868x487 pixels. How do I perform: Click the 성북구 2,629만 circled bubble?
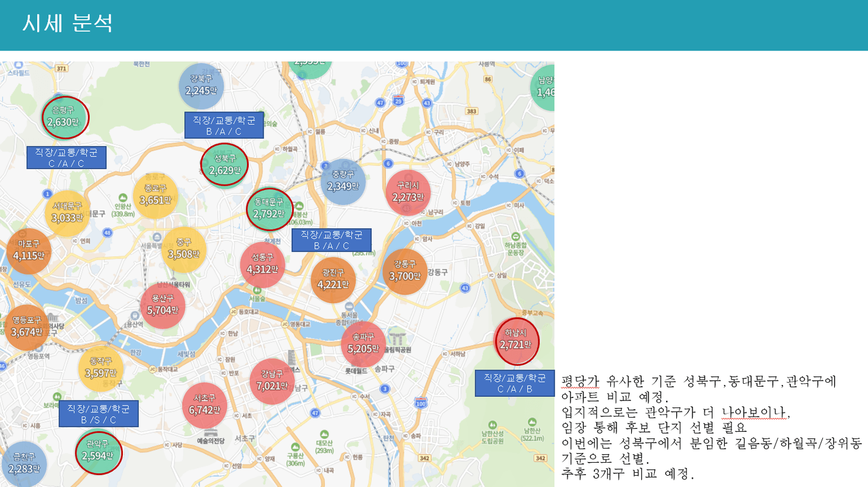click(224, 165)
